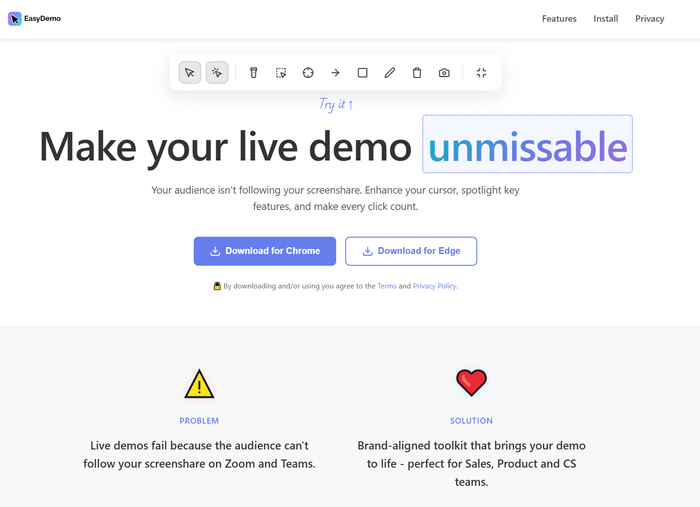
Task: Go to the Install nav item
Action: pos(606,19)
